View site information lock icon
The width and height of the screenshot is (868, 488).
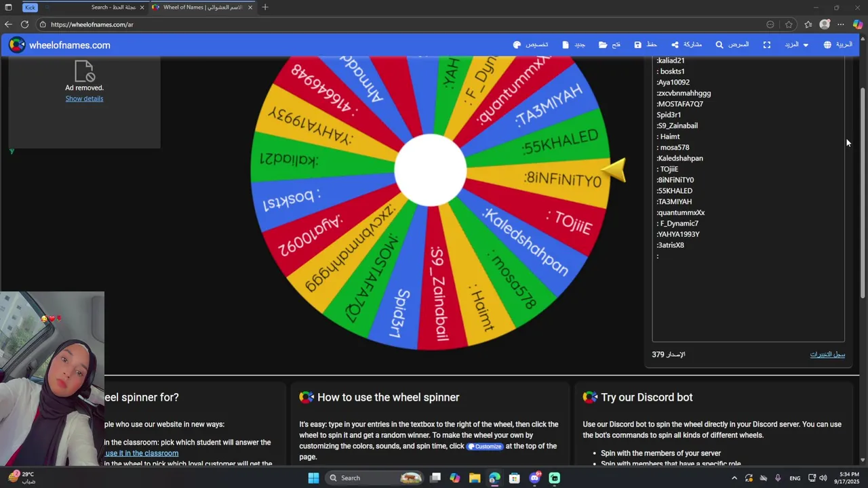pos(43,24)
